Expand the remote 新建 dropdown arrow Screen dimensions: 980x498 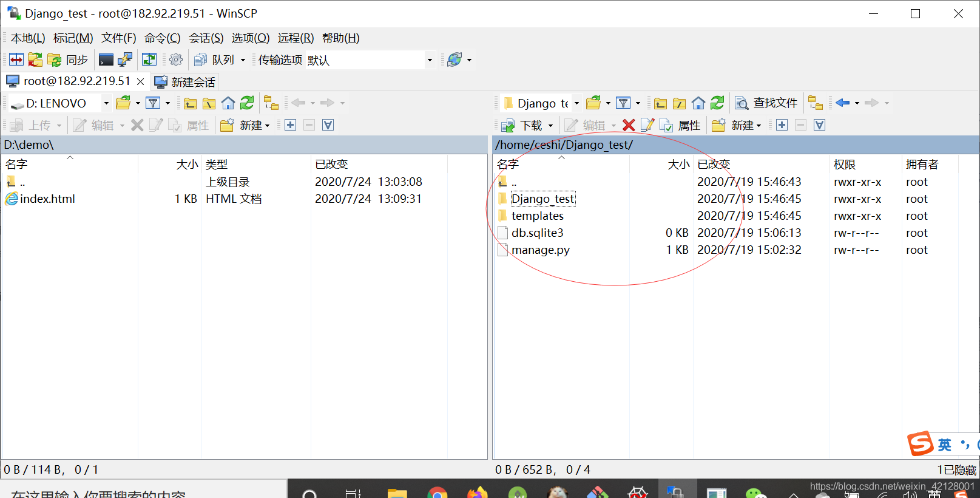759,126
